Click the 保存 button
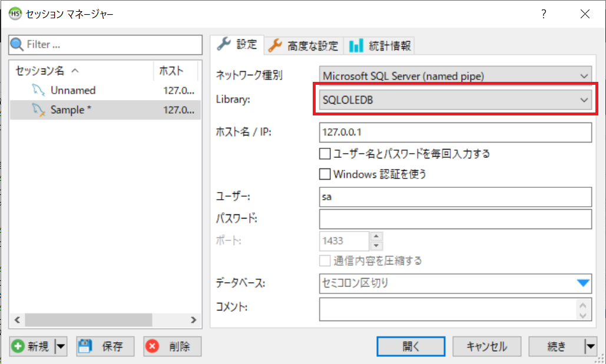 click(105, 346)
